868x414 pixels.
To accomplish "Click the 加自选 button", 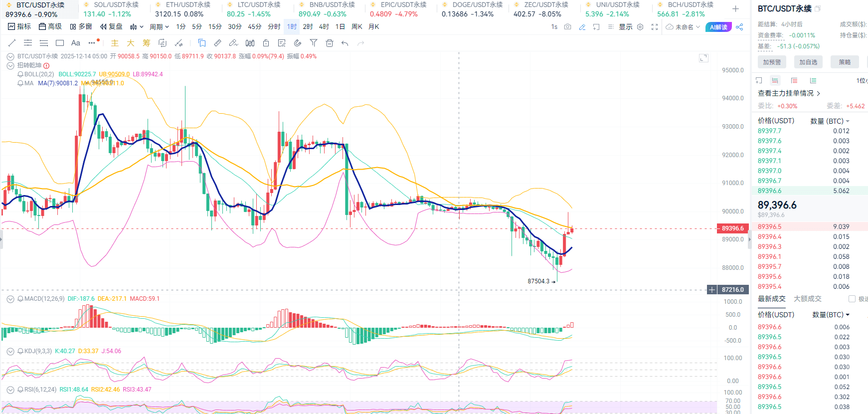I will point(808,62).
